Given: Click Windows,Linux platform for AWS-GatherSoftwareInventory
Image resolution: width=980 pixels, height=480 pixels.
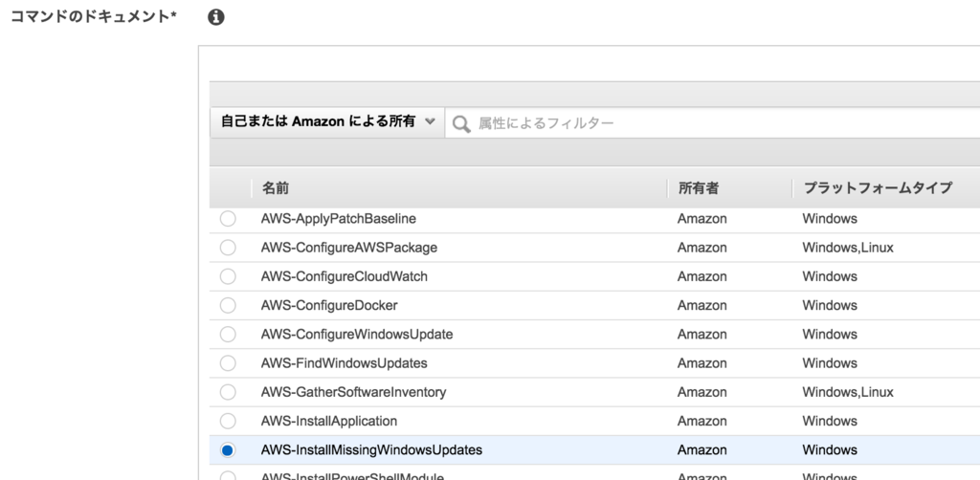Looking at the screenshot, I should pos(848,392).
